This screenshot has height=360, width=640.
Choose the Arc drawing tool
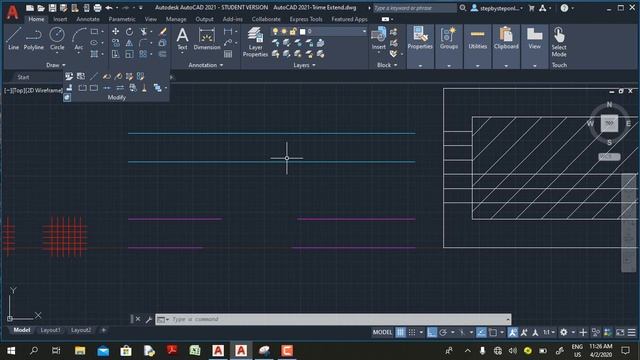pyautogui.click(x=78, y=39)
